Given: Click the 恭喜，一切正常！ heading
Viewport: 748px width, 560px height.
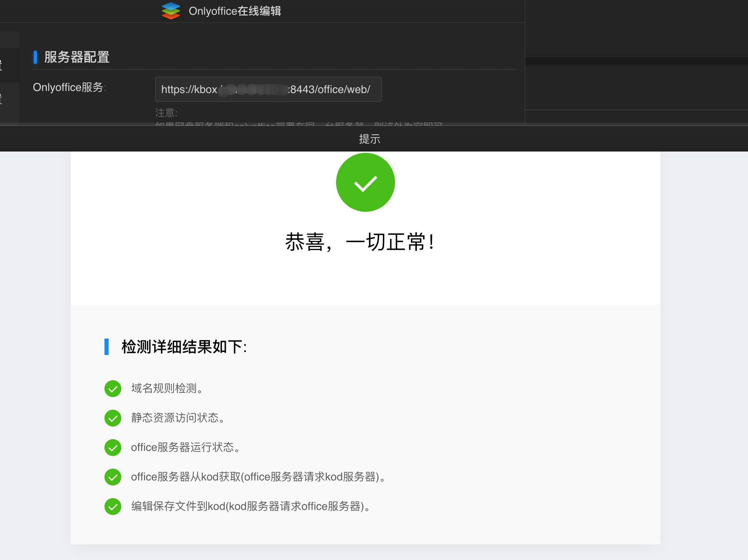Looking at the screenshot, I should pos(361,242).
